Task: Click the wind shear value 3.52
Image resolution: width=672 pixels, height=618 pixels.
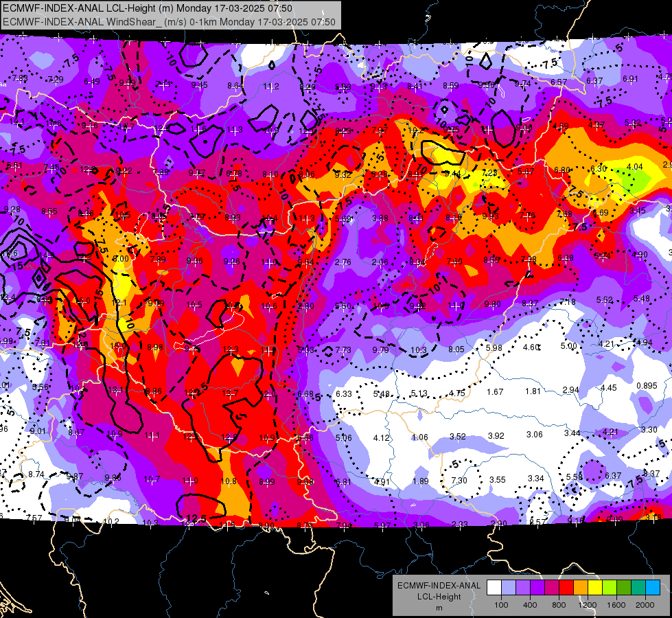Action: pyautogui.click(x=458, y=436)
